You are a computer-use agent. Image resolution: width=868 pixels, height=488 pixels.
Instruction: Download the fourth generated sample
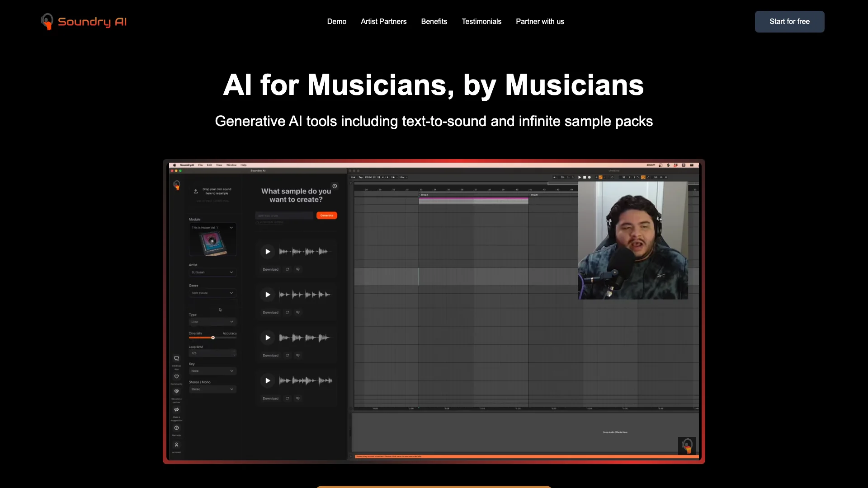click(x=270, y=399)
